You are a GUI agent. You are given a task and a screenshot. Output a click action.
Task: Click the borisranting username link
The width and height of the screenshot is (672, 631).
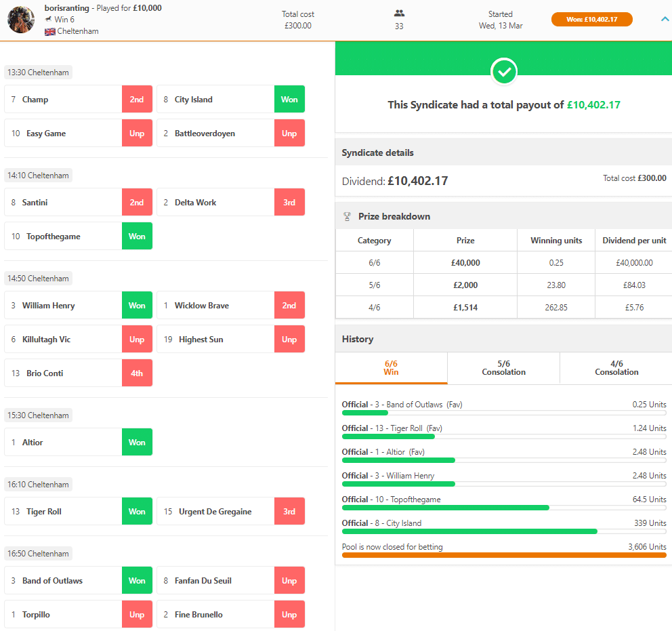click(x=67, y=8)
